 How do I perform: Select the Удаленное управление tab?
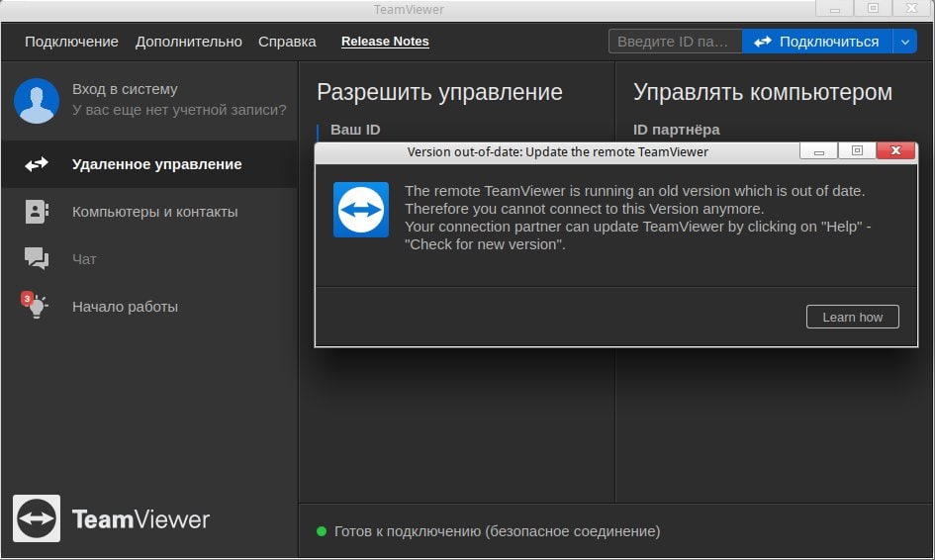point(149,164)
